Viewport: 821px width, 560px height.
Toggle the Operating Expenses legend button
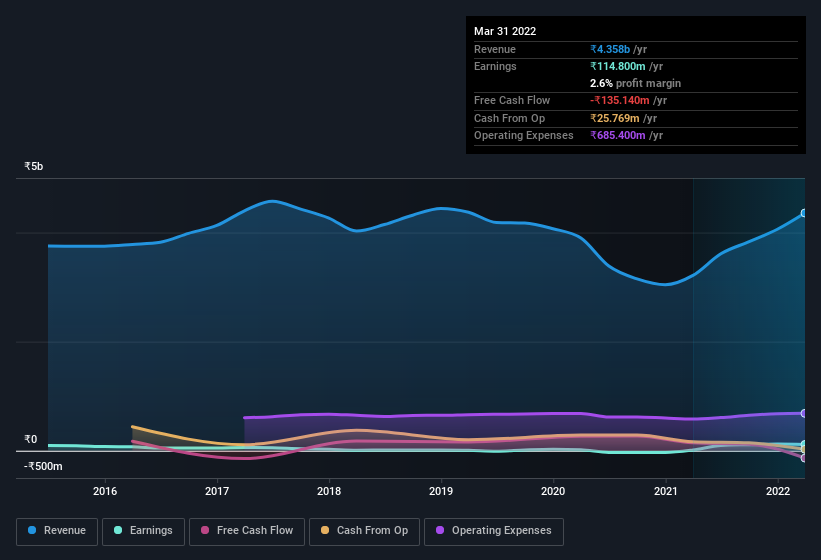(x=493, y=531)
